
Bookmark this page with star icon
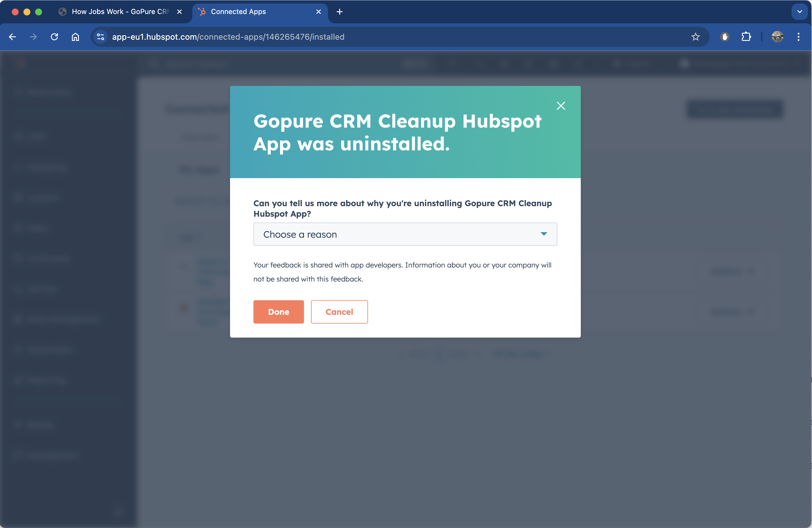695,37
